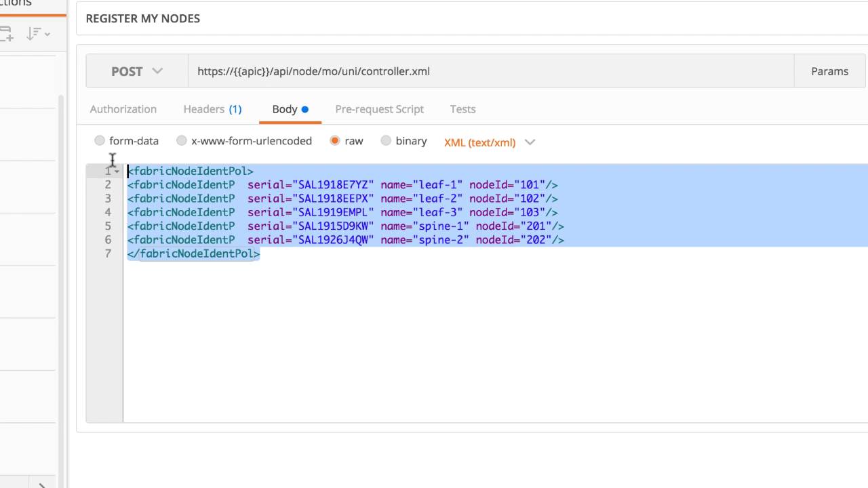This screenshot has width=868, height=488.
Task: Click the REGISTER MY NODES request title
Action: click(x=143, y=18)
